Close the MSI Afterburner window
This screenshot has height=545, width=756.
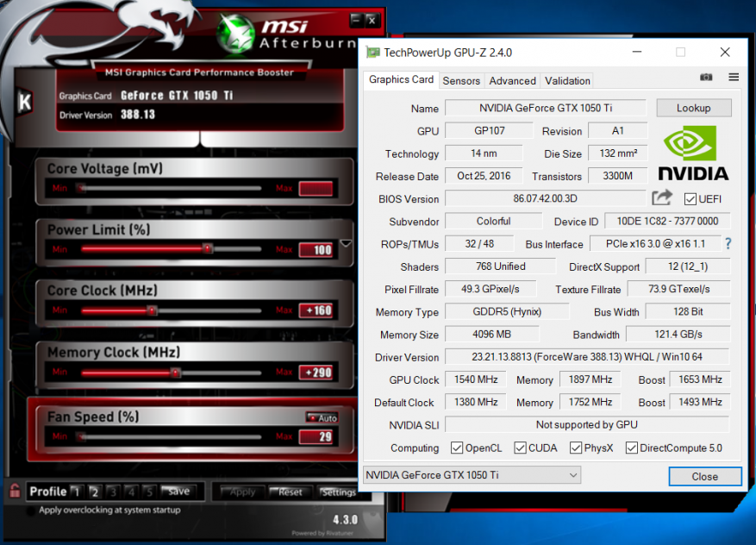click(372, 20)
